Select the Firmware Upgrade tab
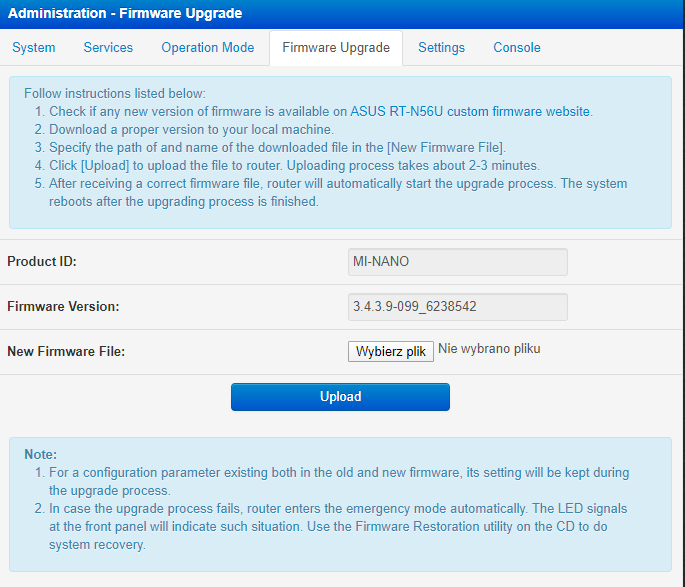Screen dimensions: 685x587 coord(336,47)
